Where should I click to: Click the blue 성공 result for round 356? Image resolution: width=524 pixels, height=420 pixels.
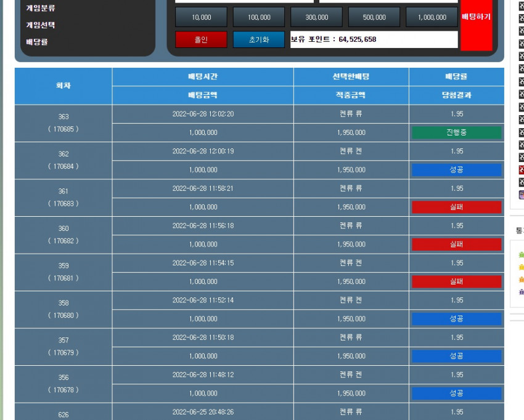coord(456,394)
